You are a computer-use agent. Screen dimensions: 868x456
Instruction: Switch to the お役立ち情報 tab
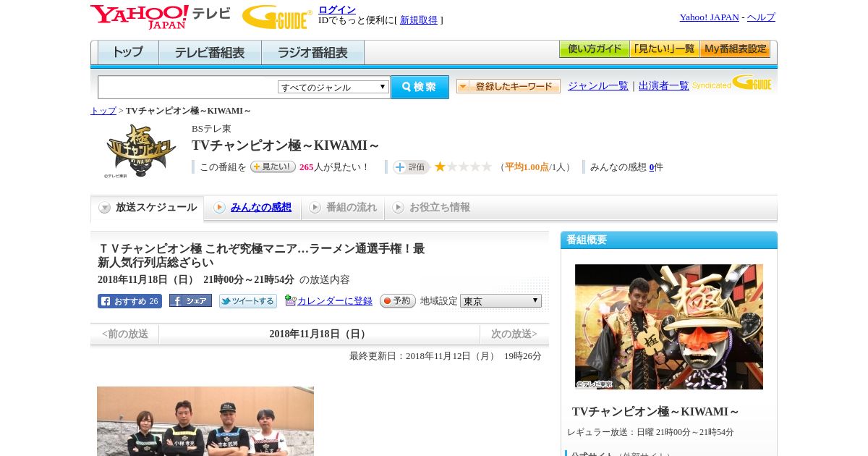point(431,208)
